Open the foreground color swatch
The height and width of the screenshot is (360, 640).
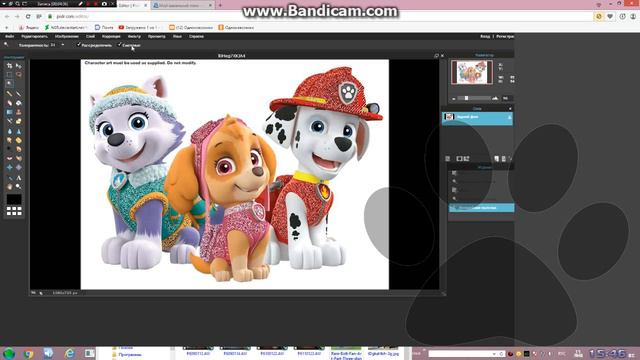click(14, 199)
